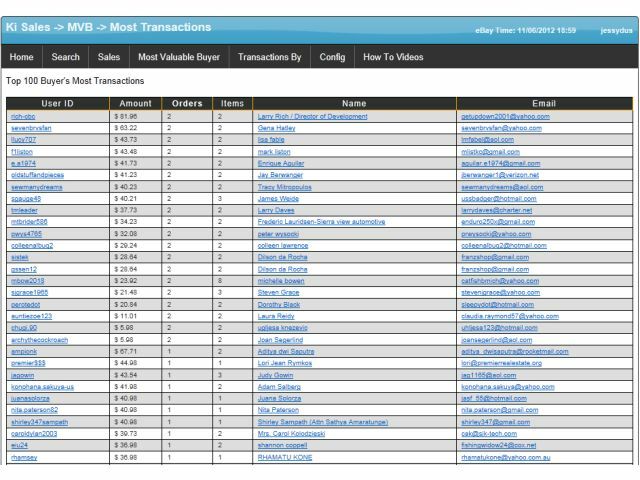640x480 pixels.
Task: Click the Email column header
Action: click(x=544, y=103)
